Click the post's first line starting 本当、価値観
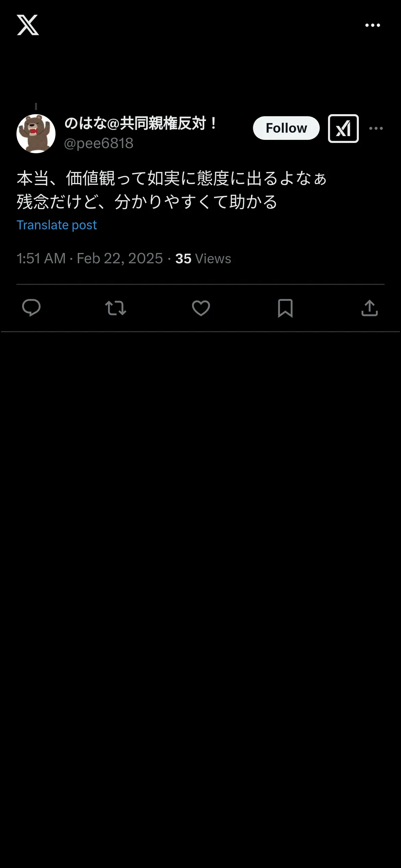The width and height of the screenshot is (401, 868). tap(171, 179)
